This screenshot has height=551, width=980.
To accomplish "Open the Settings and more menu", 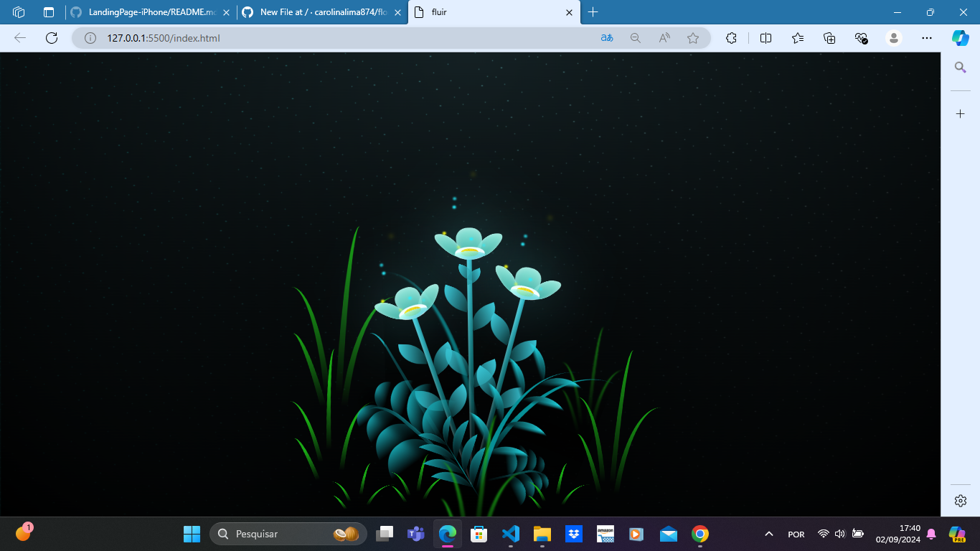I will pyautogui.click(x=927, y=38).
